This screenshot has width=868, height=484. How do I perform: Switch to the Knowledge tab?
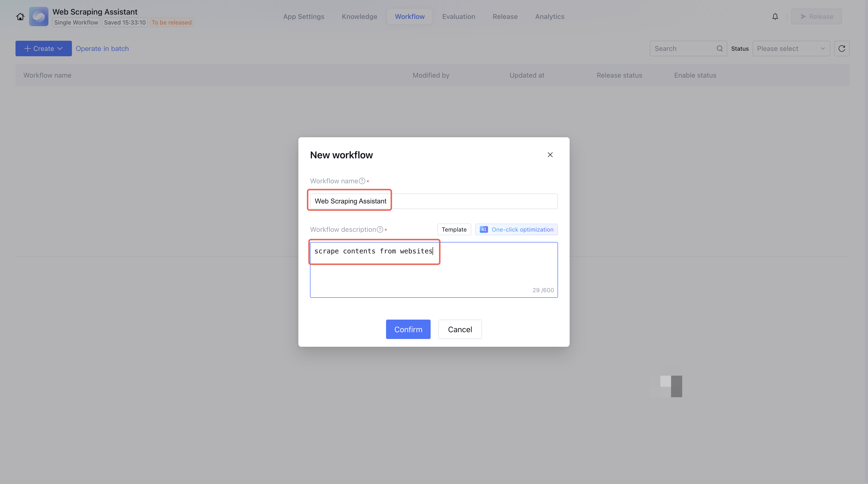coord(359,16)
